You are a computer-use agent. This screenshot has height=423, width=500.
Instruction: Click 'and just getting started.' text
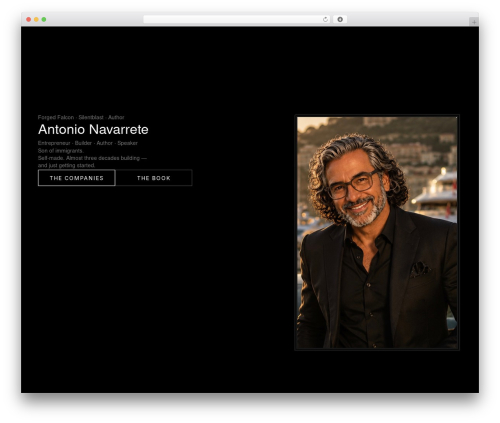pos(66,165)
